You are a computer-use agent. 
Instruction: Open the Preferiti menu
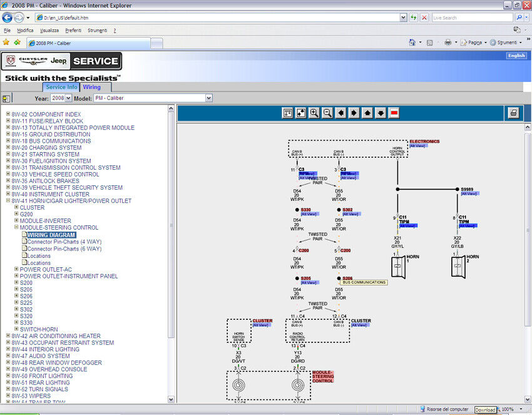pos(73,30)
